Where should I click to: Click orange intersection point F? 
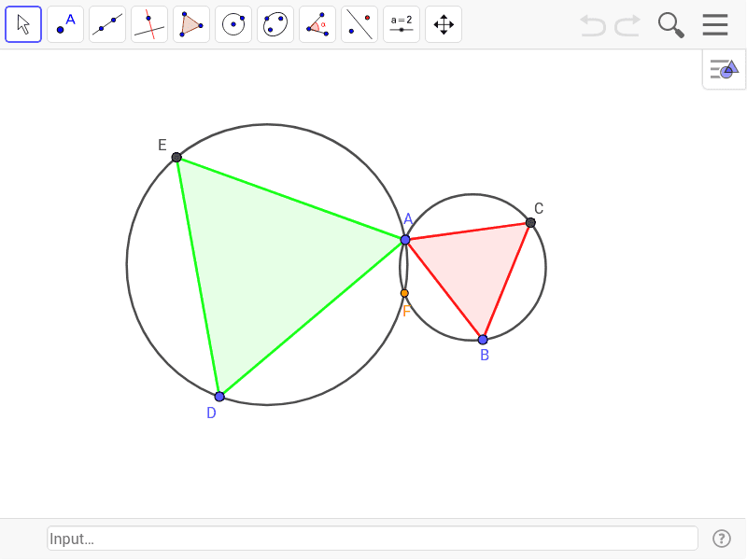(404, 293)
